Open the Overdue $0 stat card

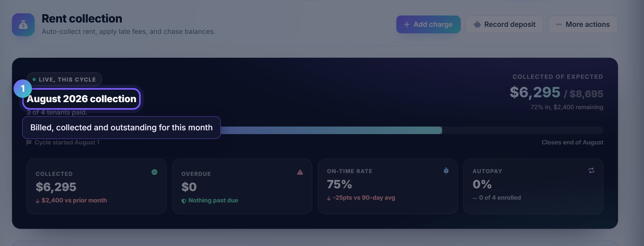pos(242,186)
